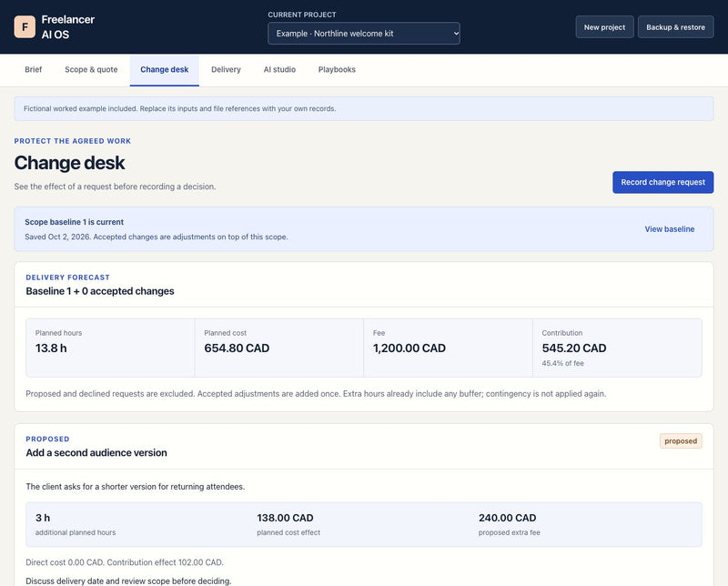The image size is (728, 586).
Task: Click the fictional worked example notice
Action: coord(363,108)
